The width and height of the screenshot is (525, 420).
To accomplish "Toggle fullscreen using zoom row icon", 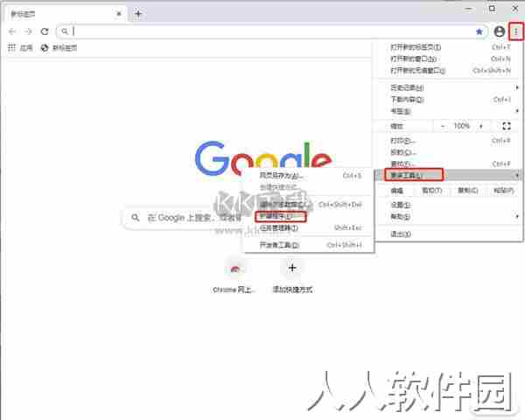I will click(507, 126).
